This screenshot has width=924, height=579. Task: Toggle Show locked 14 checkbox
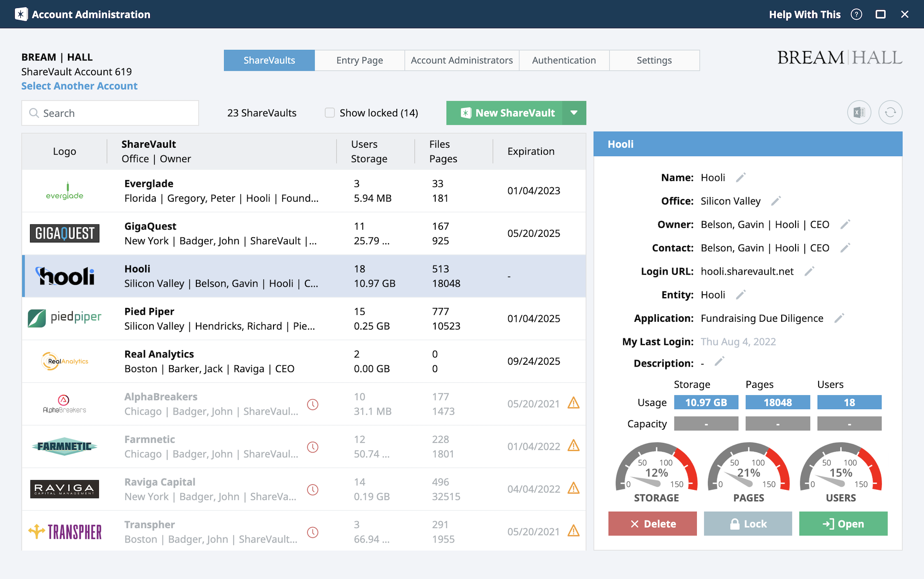pos(328,112)
